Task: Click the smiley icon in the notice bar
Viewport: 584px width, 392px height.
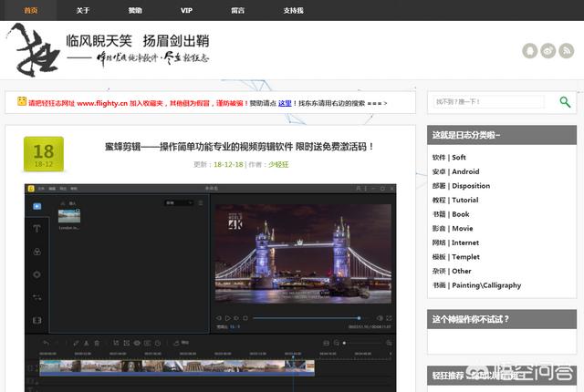Action: pos(22,102)
